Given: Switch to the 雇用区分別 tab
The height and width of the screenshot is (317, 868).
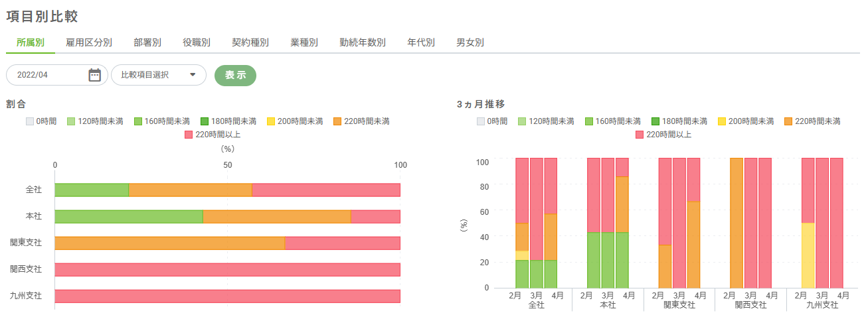Looking at the screenshot, I should [x=89, y=42].
